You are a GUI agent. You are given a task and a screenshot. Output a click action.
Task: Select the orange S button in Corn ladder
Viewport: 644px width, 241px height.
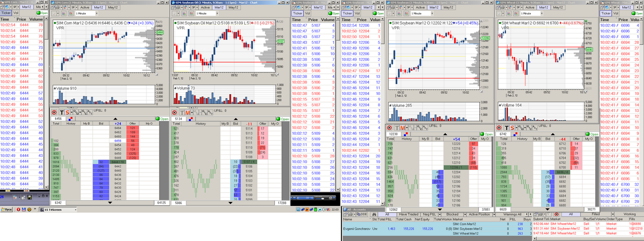pyautogui.click(x=67, y=112)
